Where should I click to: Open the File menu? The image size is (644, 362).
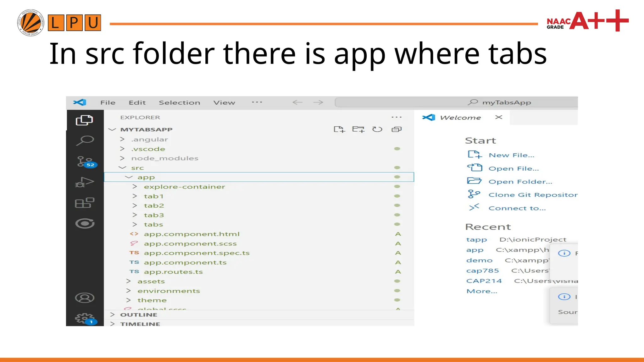click(x=108, y=103)
